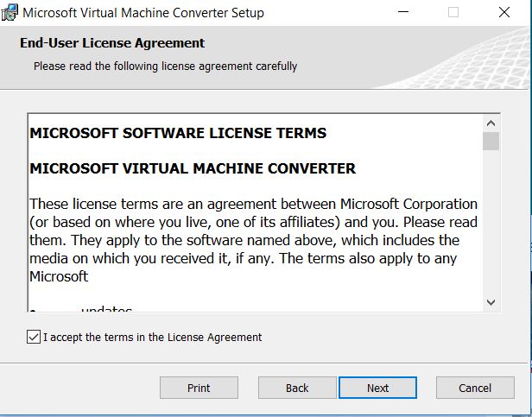Go back to the previous setup step
The height and width of the screenshot is (417, 532).
click(297, 388)
